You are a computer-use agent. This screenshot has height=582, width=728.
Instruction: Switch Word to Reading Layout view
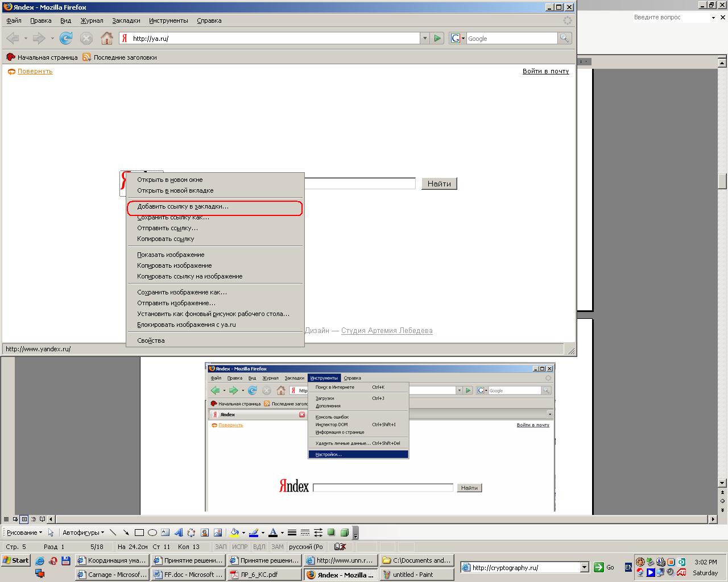coord(42,519)
